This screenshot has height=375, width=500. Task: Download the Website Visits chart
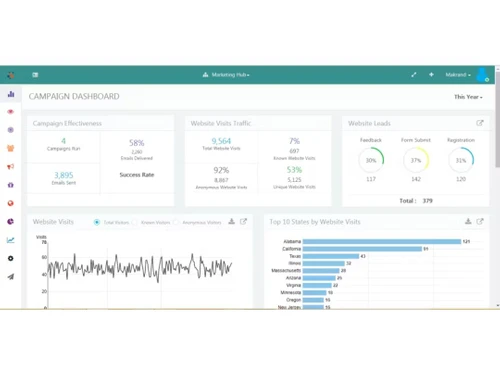coord(231,221)
